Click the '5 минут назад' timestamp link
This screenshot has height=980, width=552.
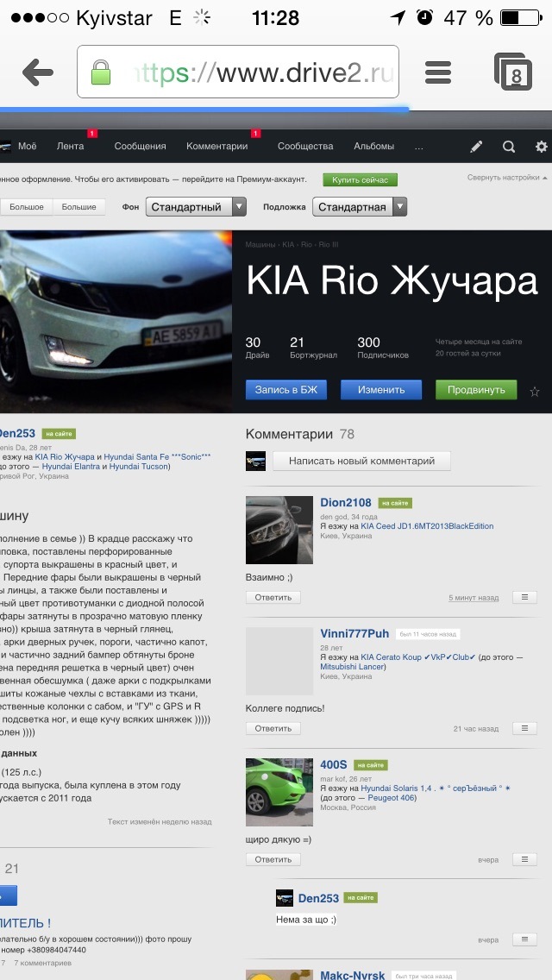tap(474, 598)
